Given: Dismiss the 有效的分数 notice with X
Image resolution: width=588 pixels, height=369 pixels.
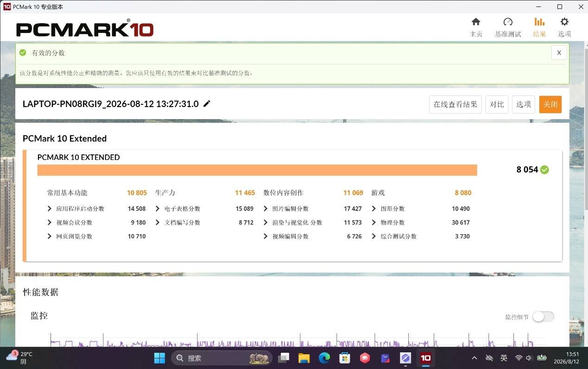Looking at the screenshot, I should click(559, 53).
